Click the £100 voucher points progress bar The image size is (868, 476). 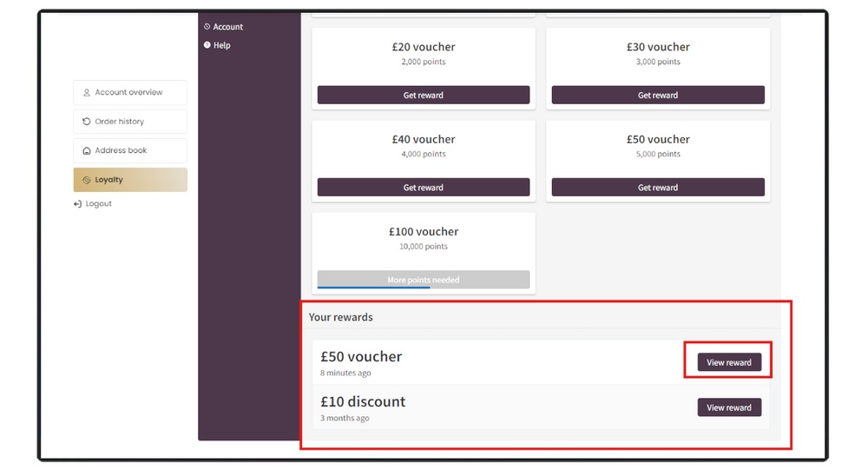click(374, 288)
